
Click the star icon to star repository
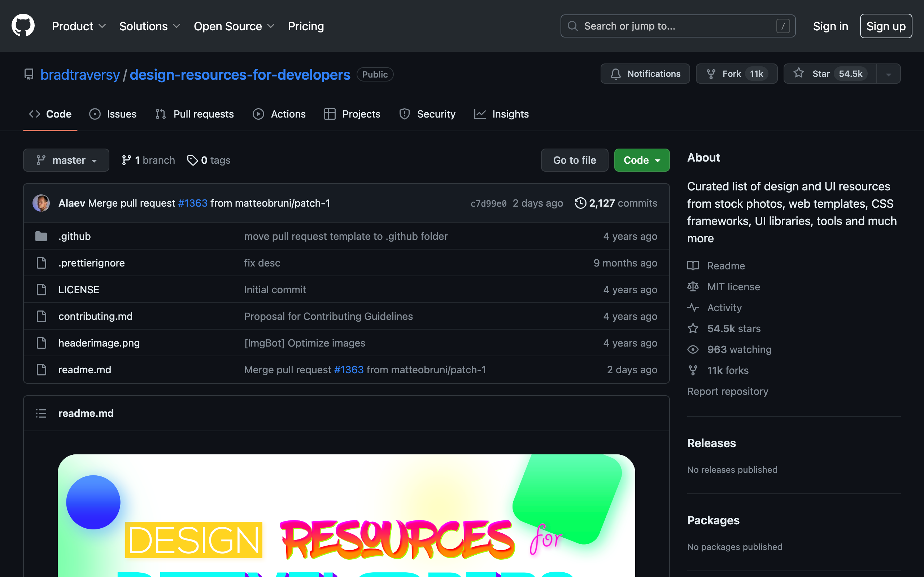click(798, 73)
